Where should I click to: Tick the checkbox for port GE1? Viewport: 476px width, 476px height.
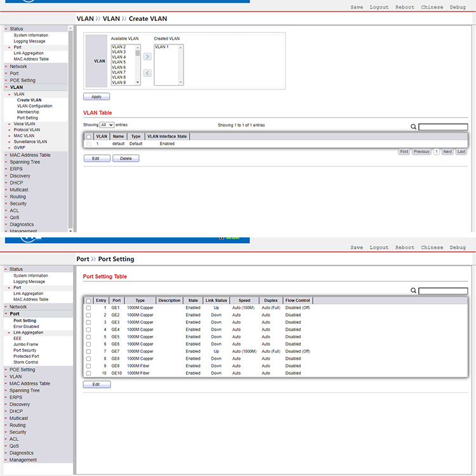(89, 308)
